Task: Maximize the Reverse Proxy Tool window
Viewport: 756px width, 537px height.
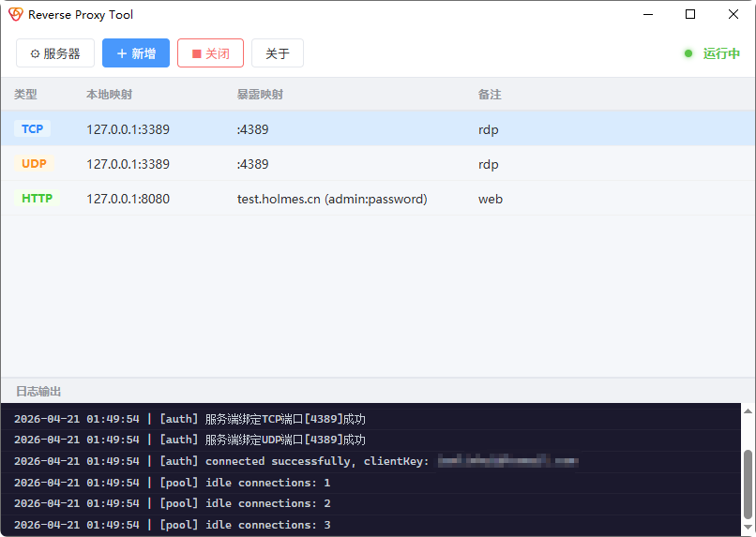Action: point(690,14)
